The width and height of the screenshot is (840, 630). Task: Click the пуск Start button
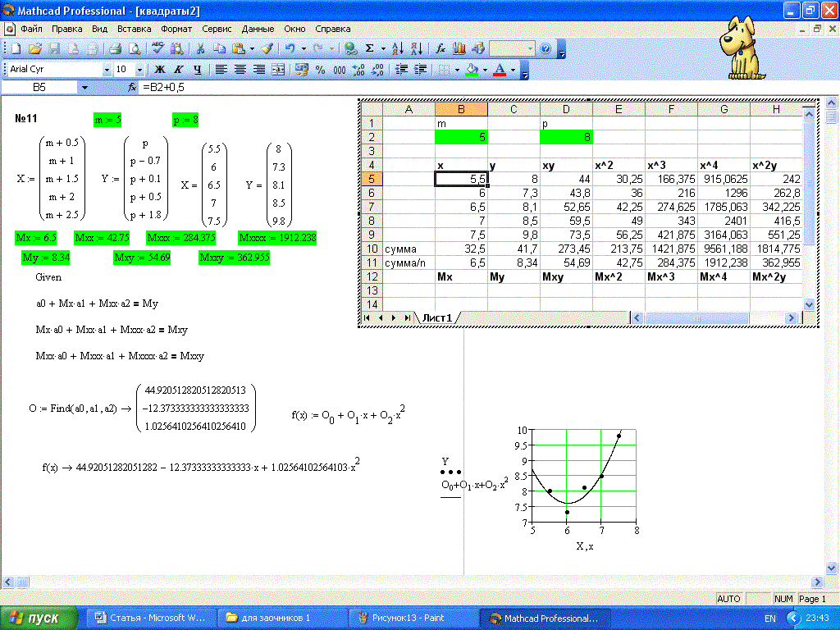click(39, 617)
